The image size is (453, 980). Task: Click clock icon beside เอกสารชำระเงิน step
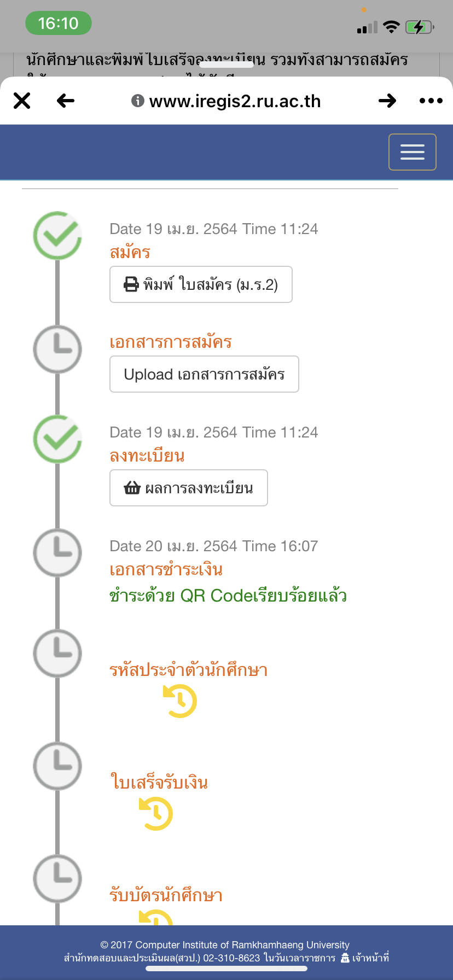pos(57,553)
